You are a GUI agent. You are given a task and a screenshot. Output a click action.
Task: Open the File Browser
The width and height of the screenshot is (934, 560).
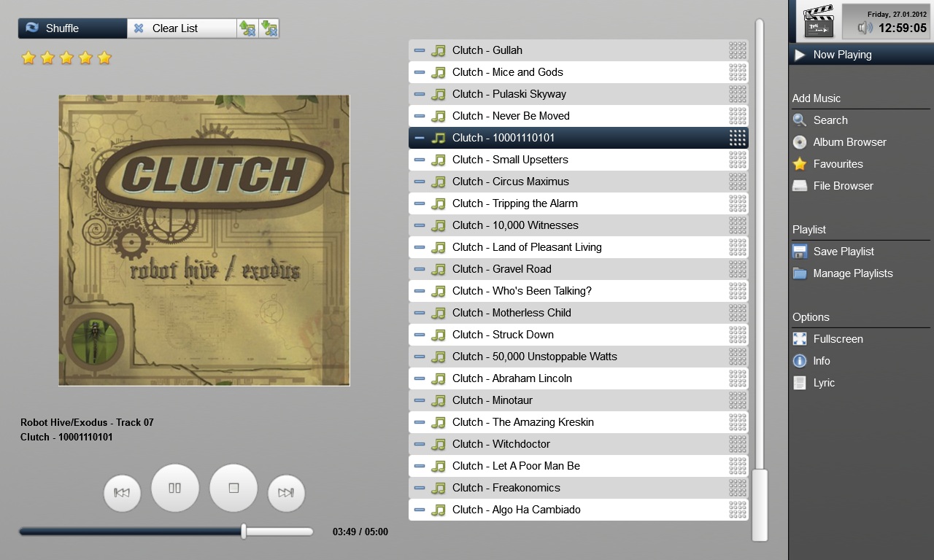pyautogui.click(x=861, y=186)
